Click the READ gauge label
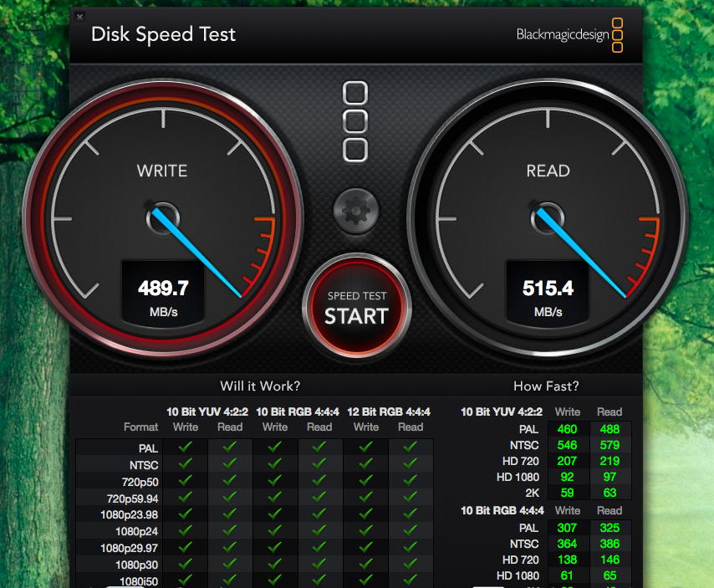 point(548,171)
